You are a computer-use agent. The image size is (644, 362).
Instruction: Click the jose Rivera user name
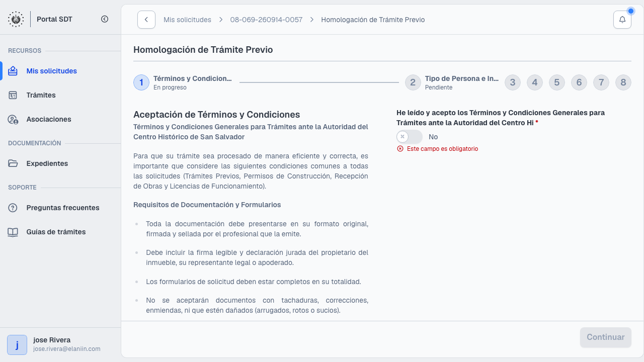[x=52, y=340]
